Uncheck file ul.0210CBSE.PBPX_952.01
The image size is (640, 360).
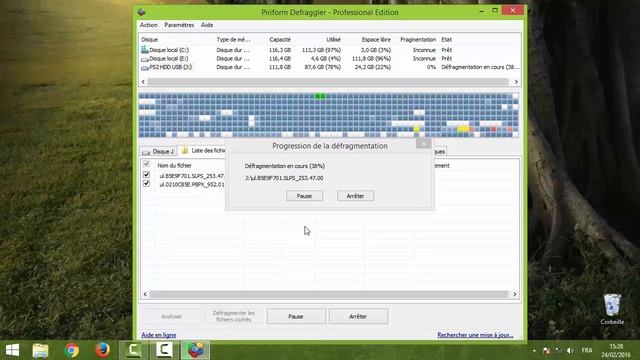(x=147, y=184)
